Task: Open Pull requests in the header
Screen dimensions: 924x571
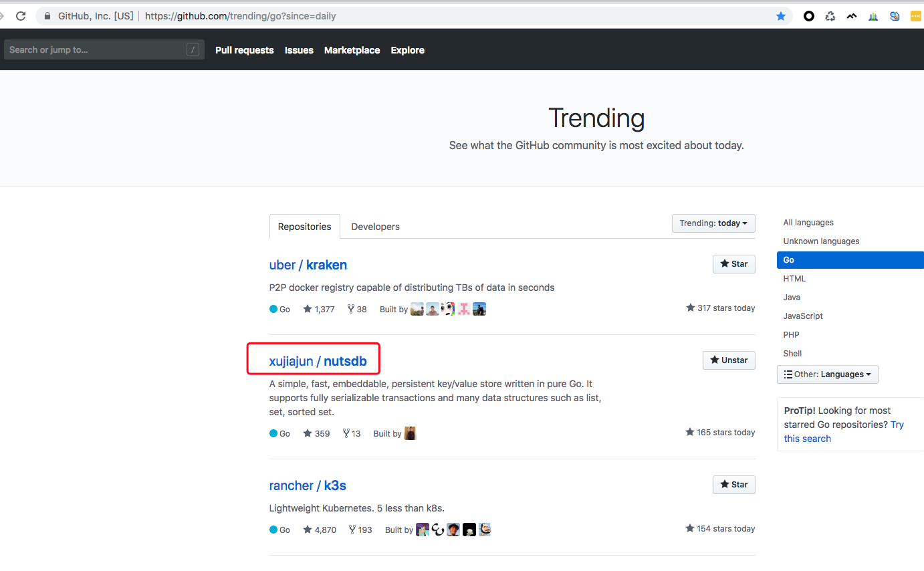Action: (245, 50)
